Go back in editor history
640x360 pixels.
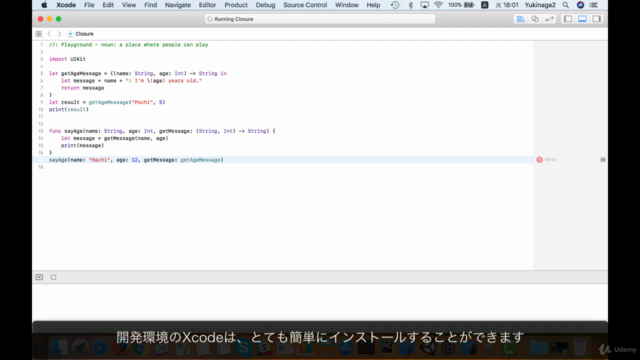click(49, 34)
